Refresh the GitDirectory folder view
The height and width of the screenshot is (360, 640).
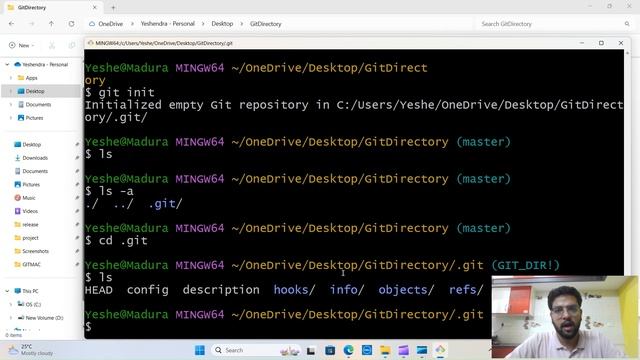pos(71,24)
